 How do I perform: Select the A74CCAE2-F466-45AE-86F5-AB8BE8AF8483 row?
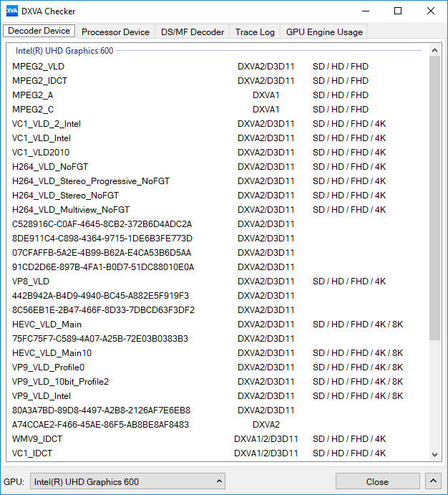coord(218,425)
